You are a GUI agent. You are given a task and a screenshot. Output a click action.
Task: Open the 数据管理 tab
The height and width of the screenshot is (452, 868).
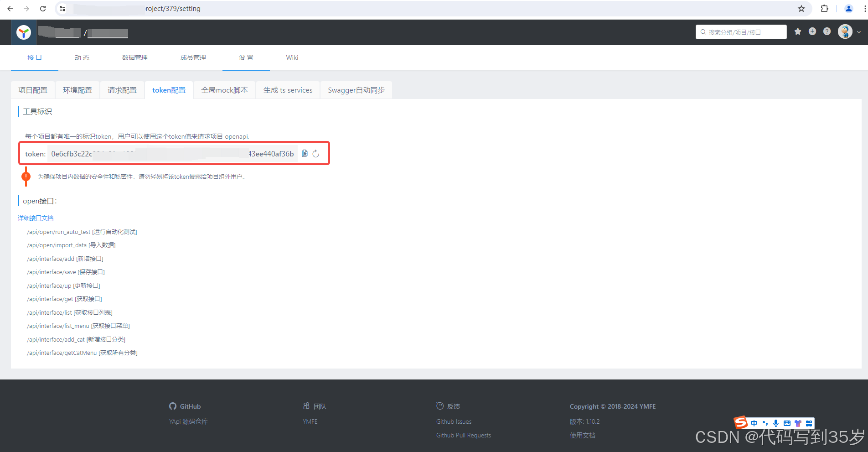(135, 57)
